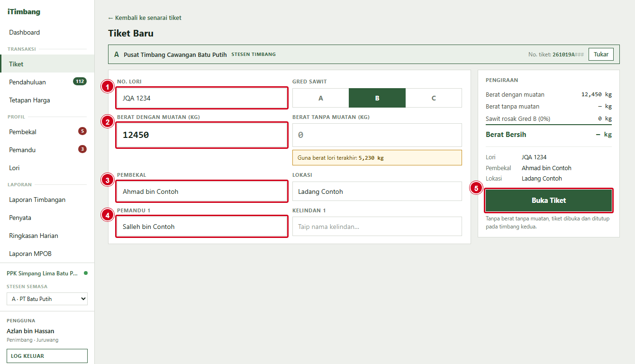Click the station letter A icon in header
Viewport: 635px width, 364px height.
click(117, 55)
